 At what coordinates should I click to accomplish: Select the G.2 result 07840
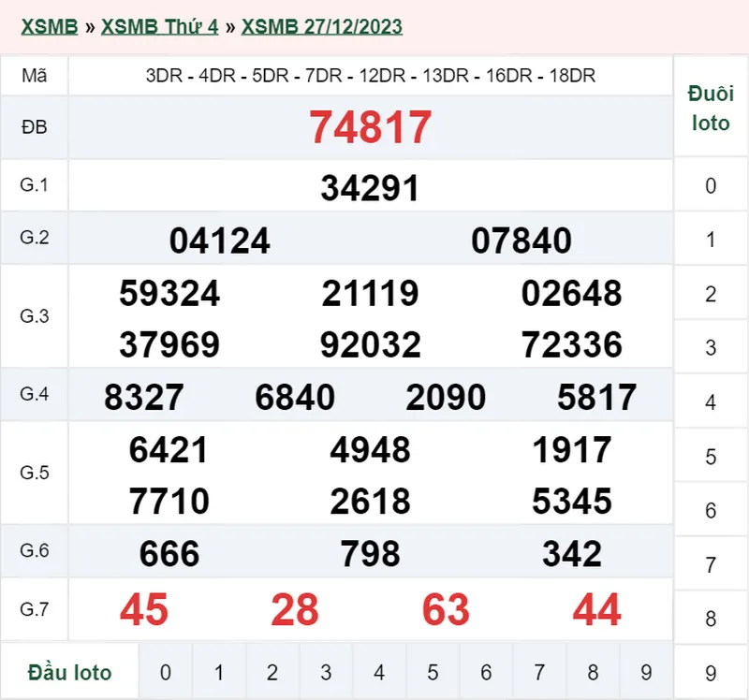(x=521, y=241)
